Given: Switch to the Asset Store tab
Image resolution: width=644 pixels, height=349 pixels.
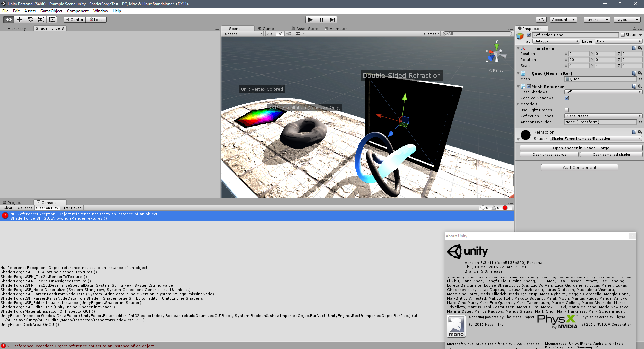Looking at the screenshot, I should coord(305,29).
